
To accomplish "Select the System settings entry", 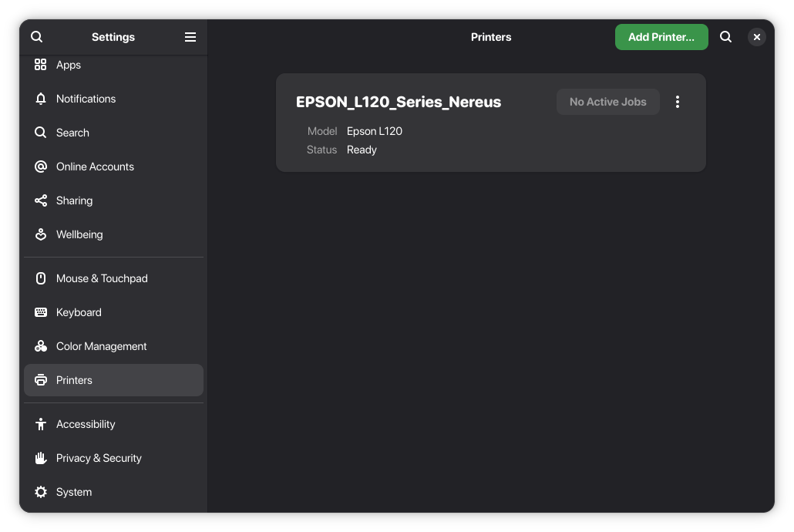I will [113, 492].
